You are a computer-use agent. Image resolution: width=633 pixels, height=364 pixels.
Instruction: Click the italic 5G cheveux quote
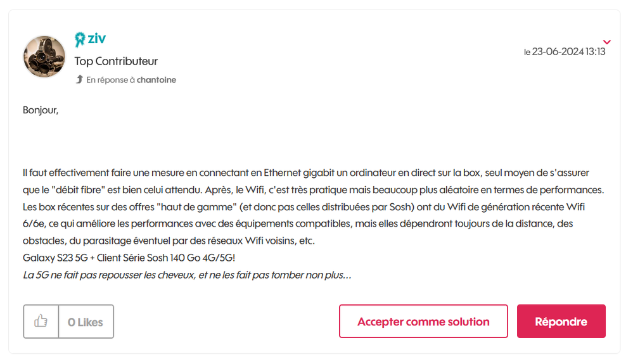(x=187, y=275)
